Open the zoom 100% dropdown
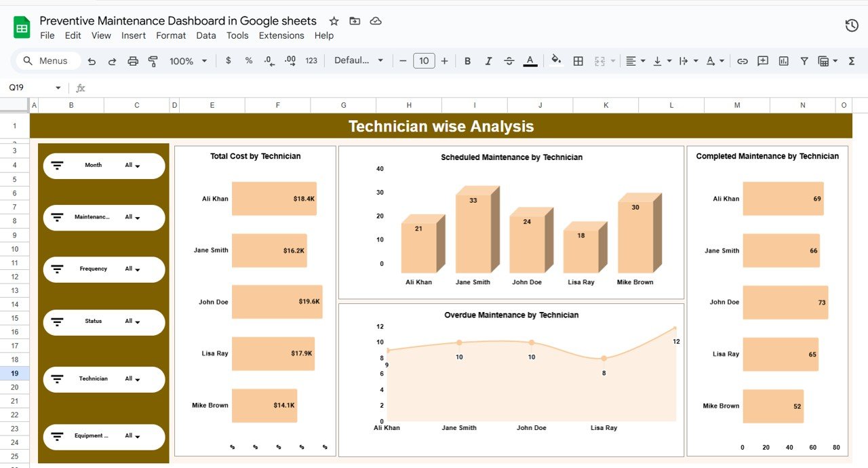 (x=188, y=61)
